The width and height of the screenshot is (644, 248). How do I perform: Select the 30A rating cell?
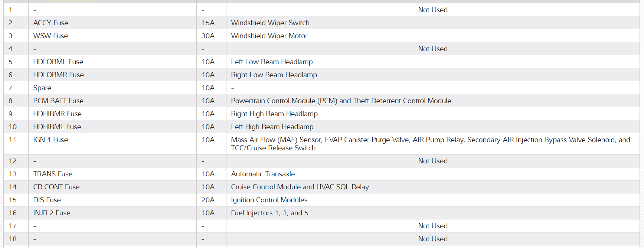[x=208, y=36]
